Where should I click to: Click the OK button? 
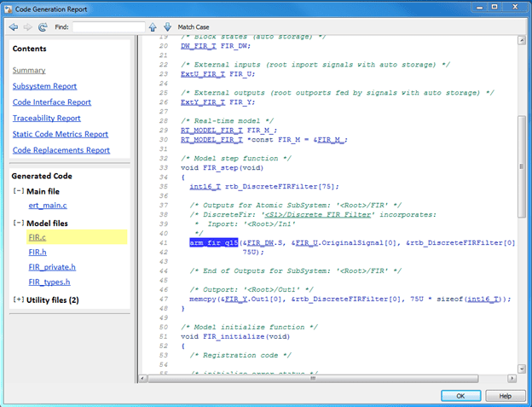(460, 396)
